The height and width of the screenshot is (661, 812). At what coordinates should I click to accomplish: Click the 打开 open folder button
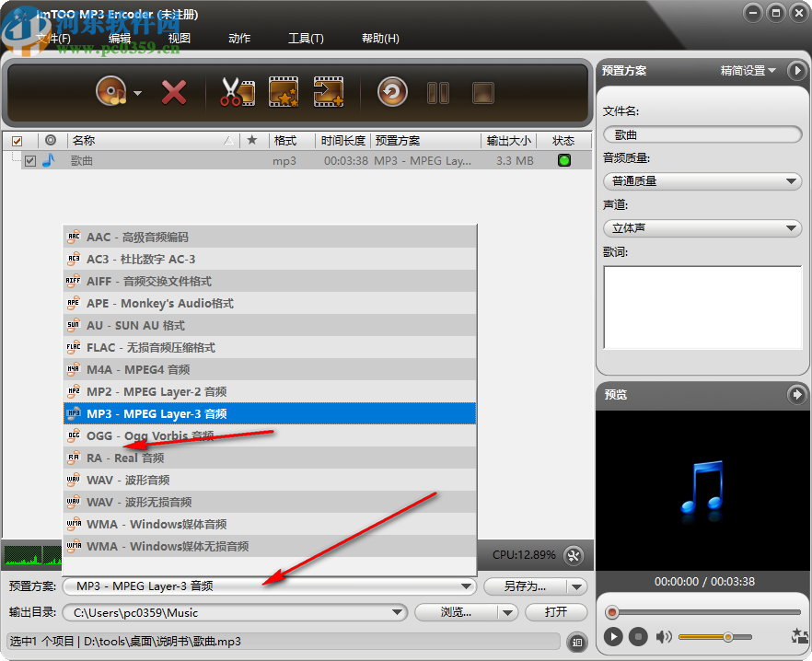556,612
